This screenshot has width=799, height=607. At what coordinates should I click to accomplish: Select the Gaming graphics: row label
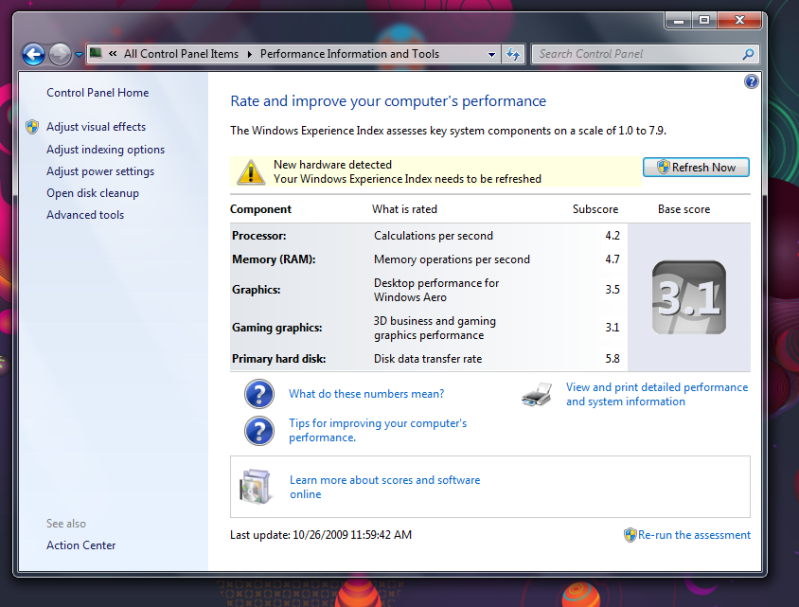click(x=277, y=327)
